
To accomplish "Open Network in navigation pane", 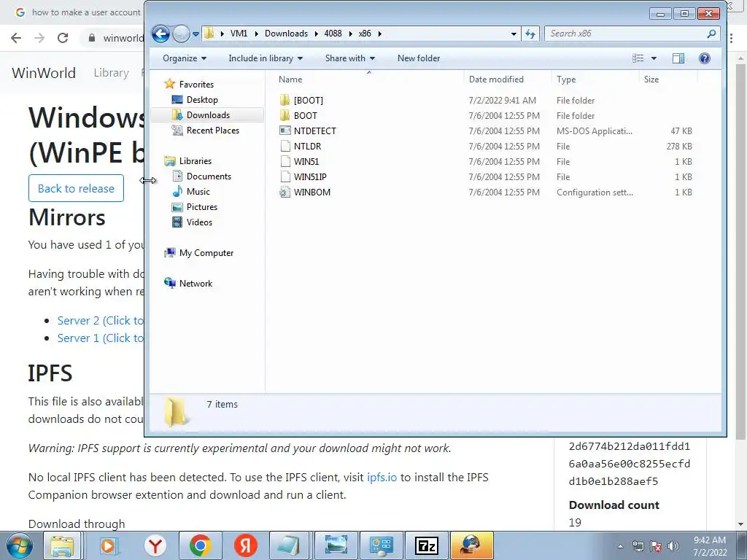I will [x=196, y=284].
